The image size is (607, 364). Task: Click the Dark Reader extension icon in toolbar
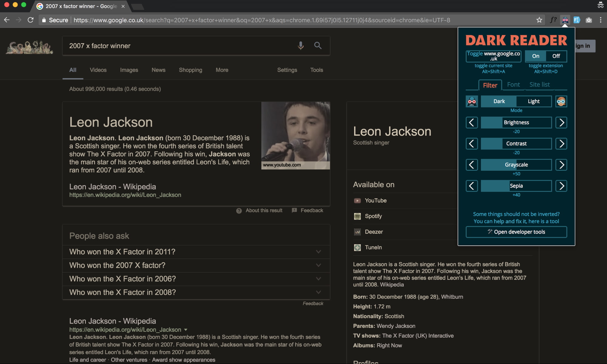[565, 20]
